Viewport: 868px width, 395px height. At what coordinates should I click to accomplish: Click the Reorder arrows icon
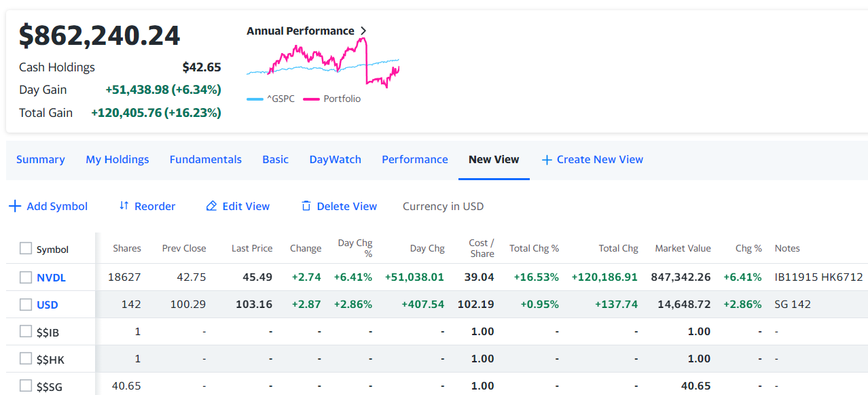[x=124, y=205]
